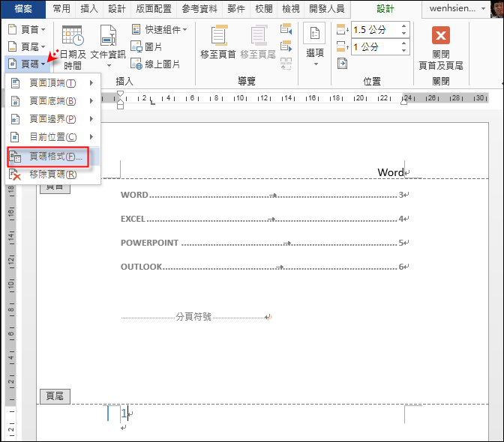Select the green 設計 header tools tab
The height and width of the screenshot is (442, 504).
[x=385, y=9]
